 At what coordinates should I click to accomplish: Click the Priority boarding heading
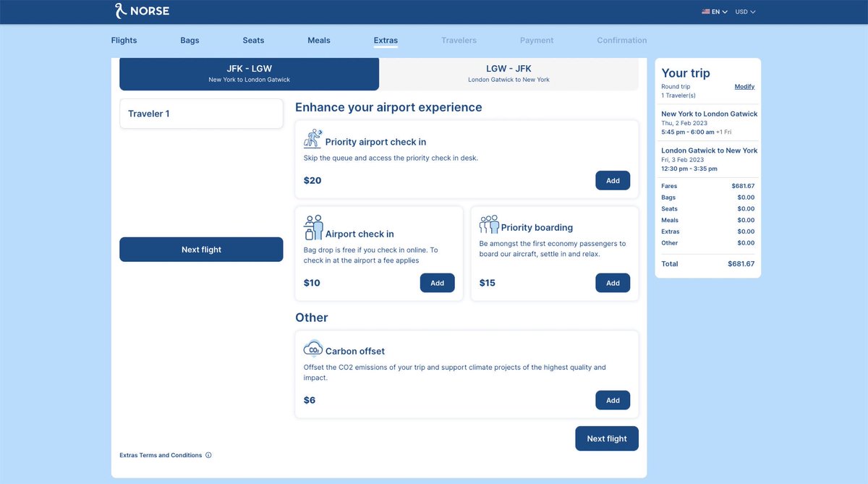pyautogui.click(x=537, y=227)
